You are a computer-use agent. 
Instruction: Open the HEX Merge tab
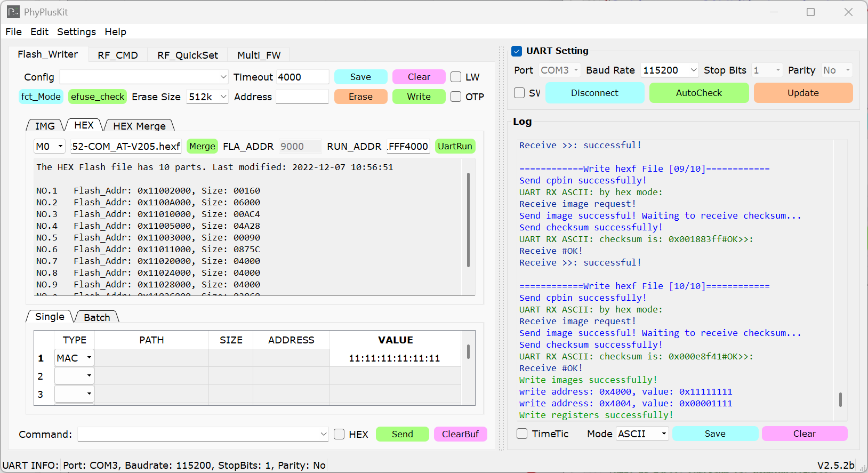pos(139,126)
